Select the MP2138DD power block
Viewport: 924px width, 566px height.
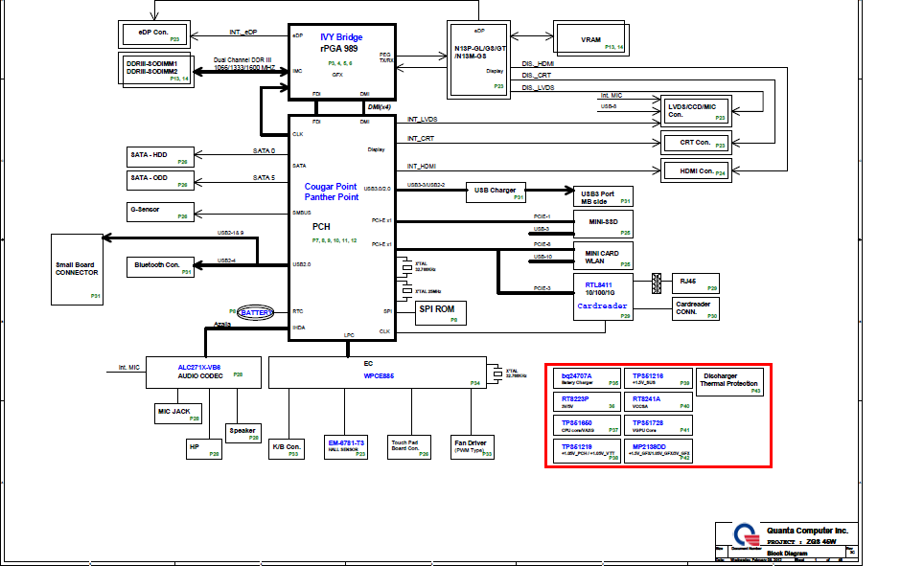click(x=658, y=450)
